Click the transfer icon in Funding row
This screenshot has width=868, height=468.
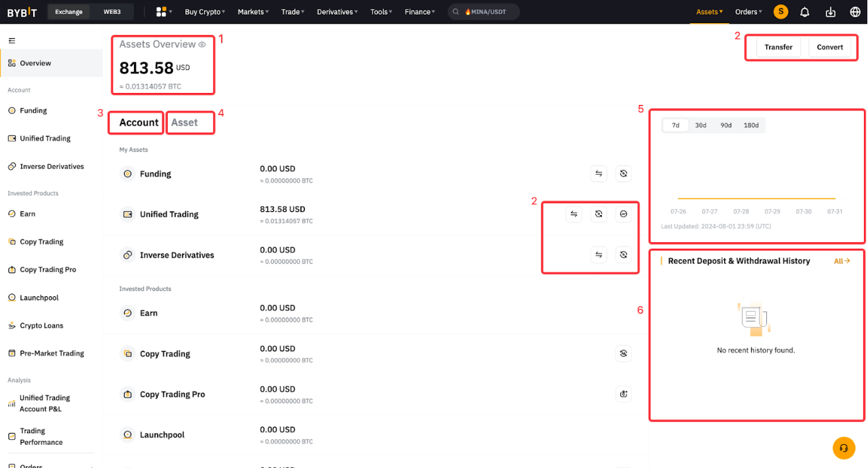coord(599,174)
